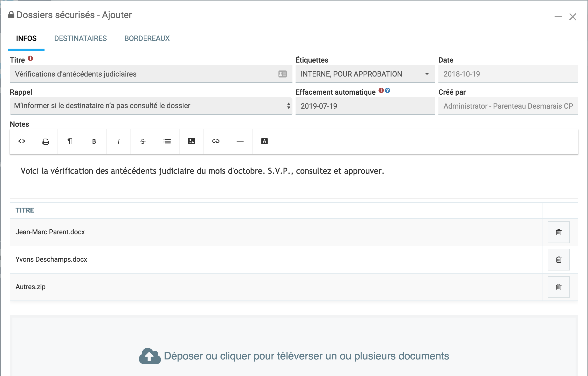Delete the Jean-Marc Parent.docx file
The image size is (588, 376).
click(x=558, y=232)
